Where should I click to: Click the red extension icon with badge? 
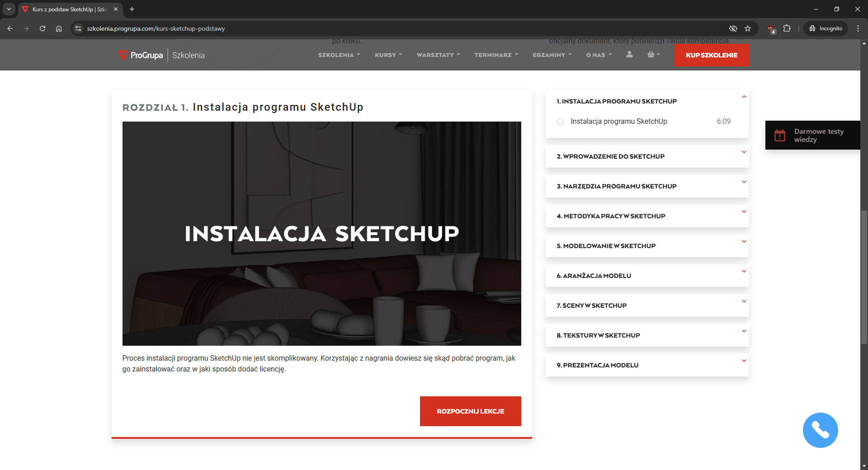(x=771, y=29)
